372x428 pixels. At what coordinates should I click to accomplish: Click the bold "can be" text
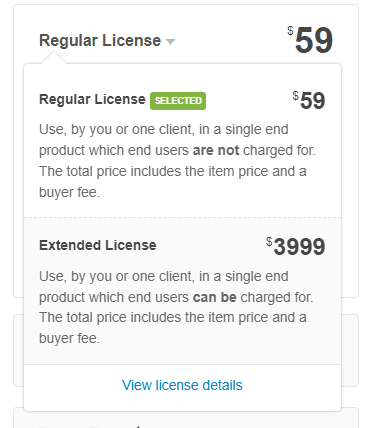point(215,297)
